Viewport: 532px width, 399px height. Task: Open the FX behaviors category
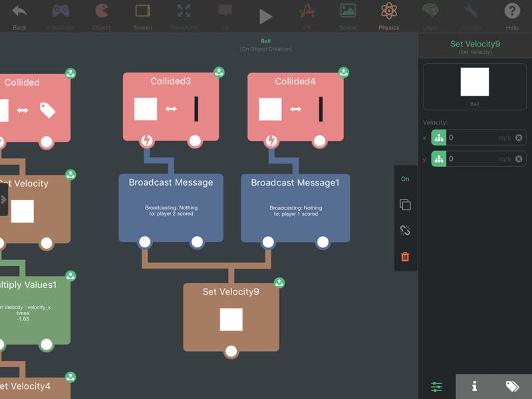(307, 16)
